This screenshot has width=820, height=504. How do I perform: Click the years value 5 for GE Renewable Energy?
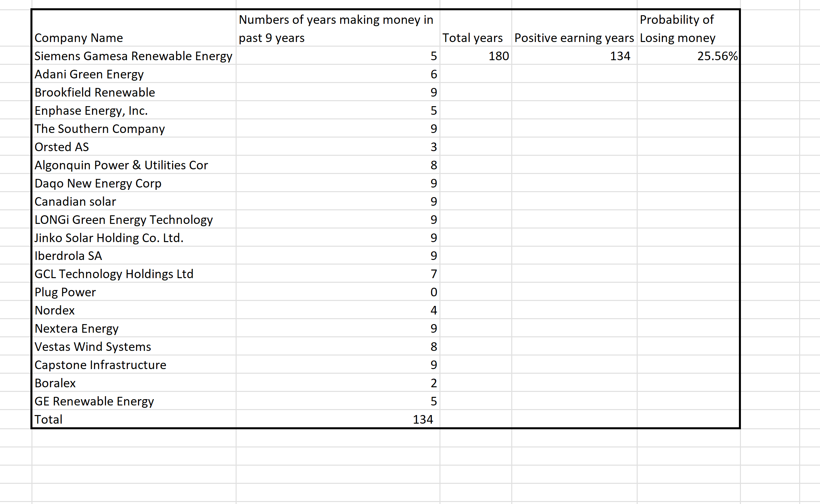coord(338,401)
